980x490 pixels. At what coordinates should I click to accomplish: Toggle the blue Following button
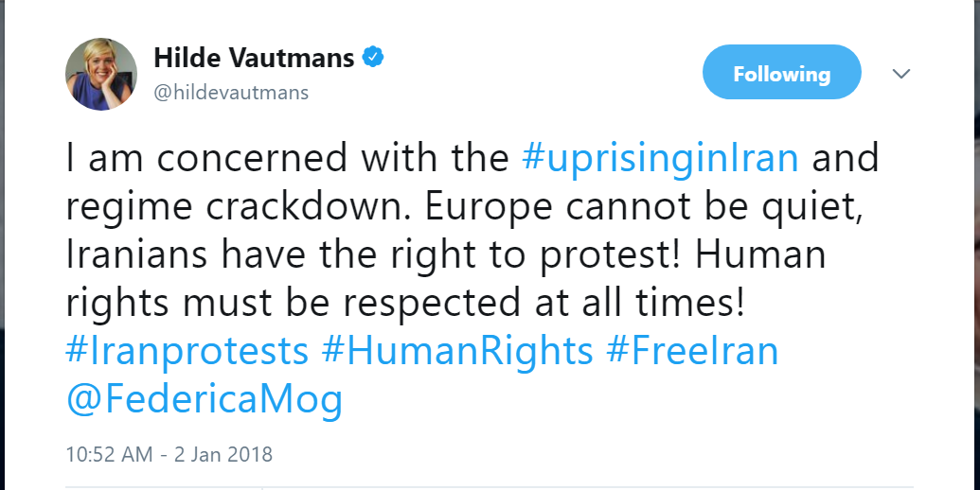point(781,74)
